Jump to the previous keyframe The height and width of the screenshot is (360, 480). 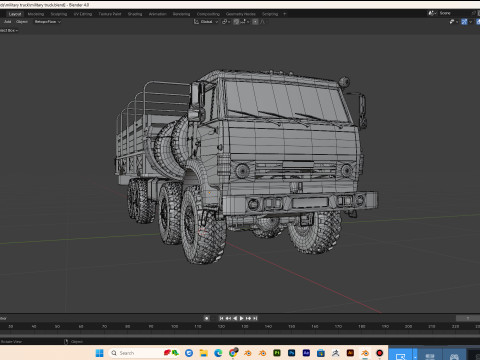click(228, 318)
